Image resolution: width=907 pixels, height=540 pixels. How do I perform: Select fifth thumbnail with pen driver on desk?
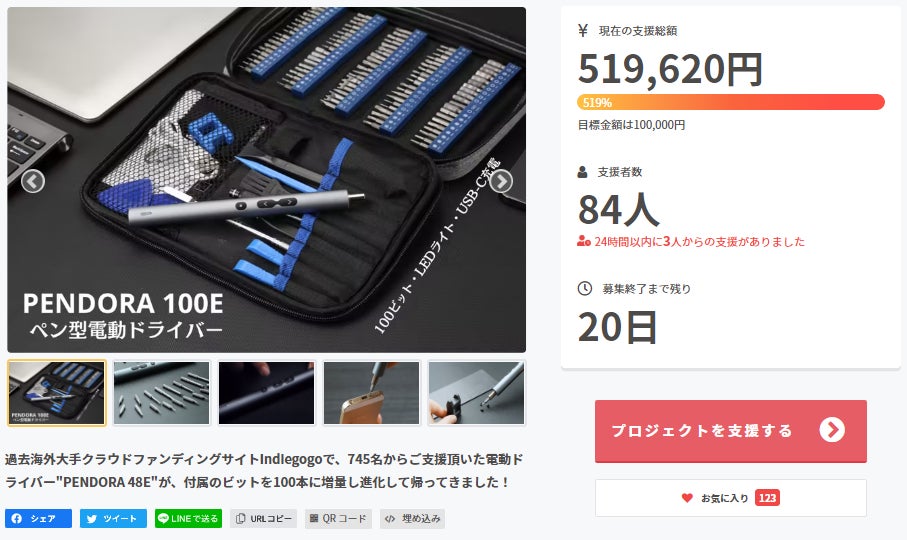coord(477,393)
